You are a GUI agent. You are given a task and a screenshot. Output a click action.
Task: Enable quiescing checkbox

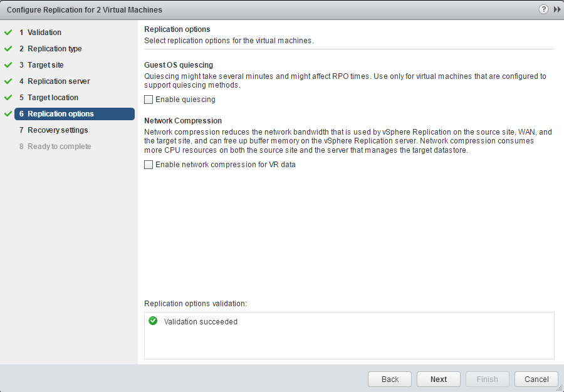point(149,100)
